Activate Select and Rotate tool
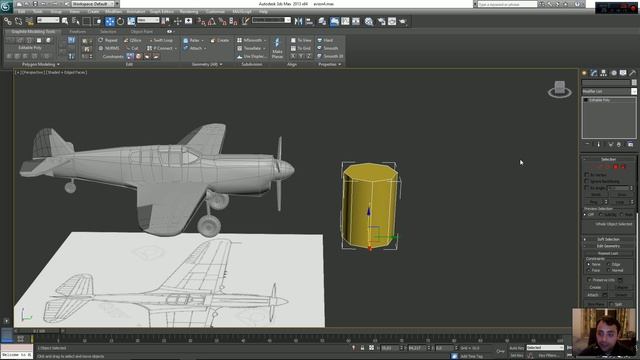Image resolution: width=640 pixels, height=360 pixels. click(120, 21)
